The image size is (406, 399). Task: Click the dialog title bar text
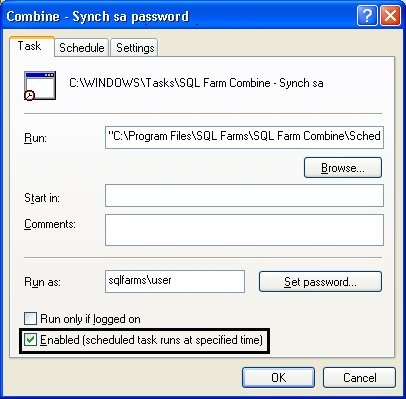click(x=97, y=16)
